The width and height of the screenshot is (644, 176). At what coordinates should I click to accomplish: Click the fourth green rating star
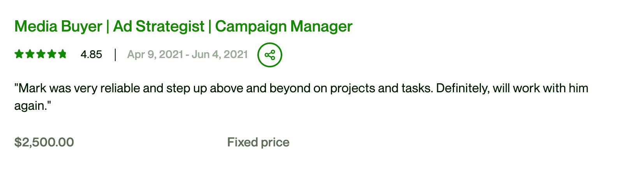pos(51,54)
